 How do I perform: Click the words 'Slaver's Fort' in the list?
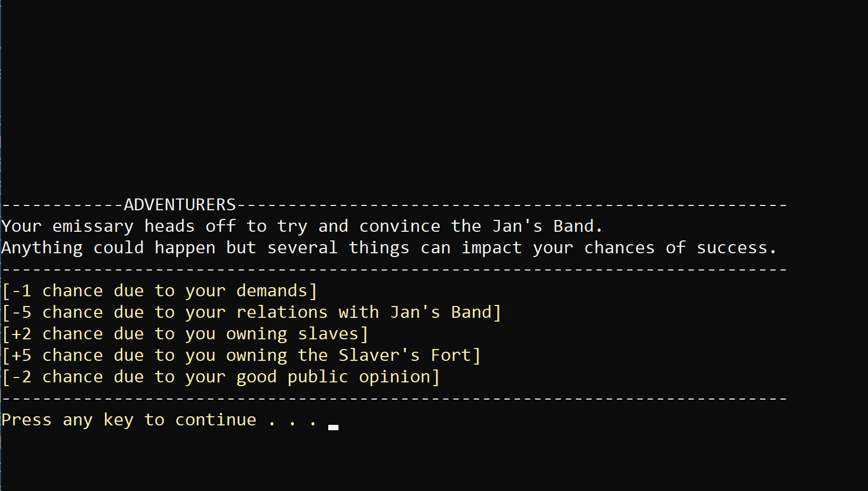(405, 355)
